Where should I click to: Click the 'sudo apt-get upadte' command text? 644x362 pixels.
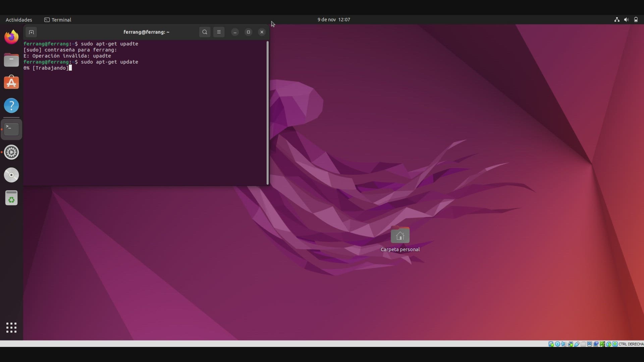[x=109, y=44]
